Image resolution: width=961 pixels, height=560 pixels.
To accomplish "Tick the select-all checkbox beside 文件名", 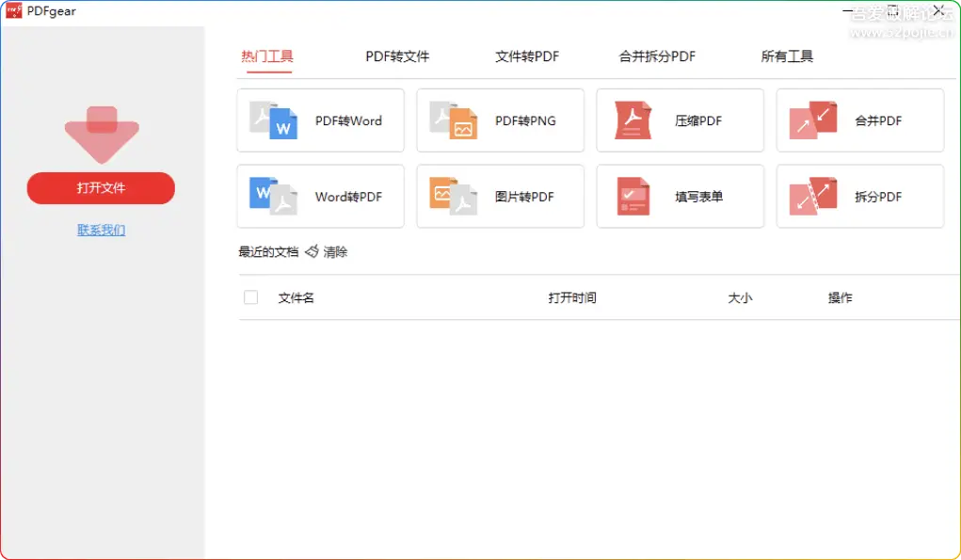I will 251,297.
